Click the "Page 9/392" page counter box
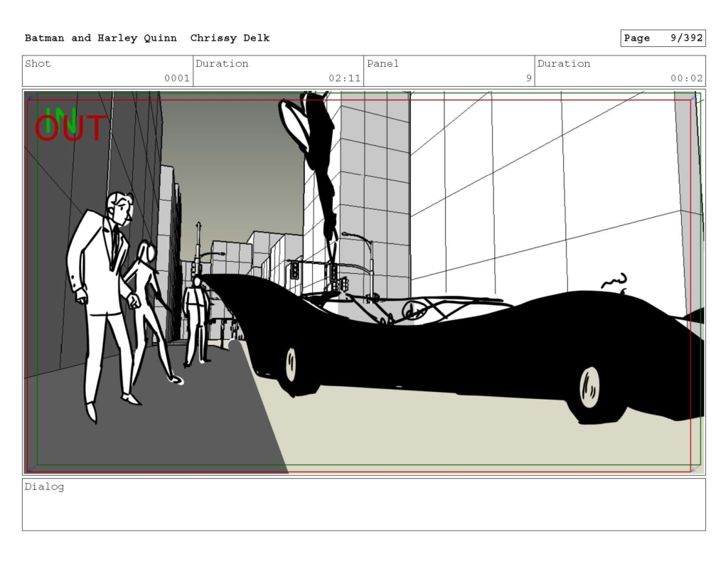The height and width of the screenshot is (564, 728). click(x=663, y=38)
